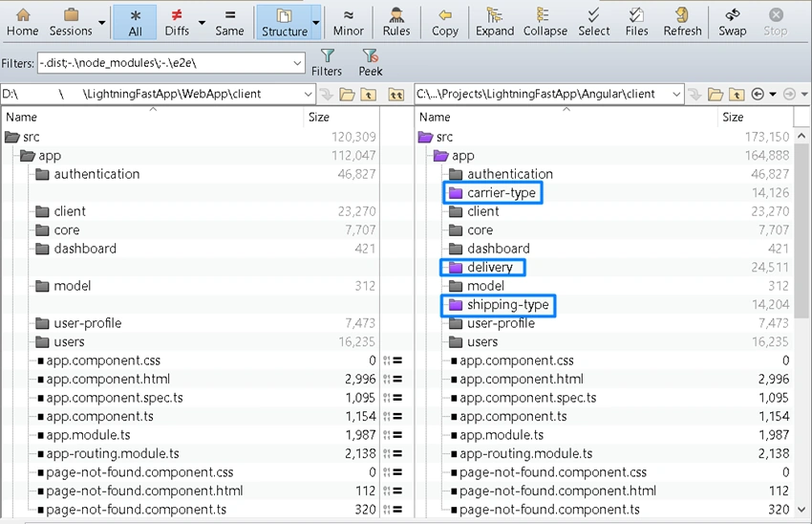Click the Select toolbar button
This screenshot has height=524, width=812.
click(594, 22)
